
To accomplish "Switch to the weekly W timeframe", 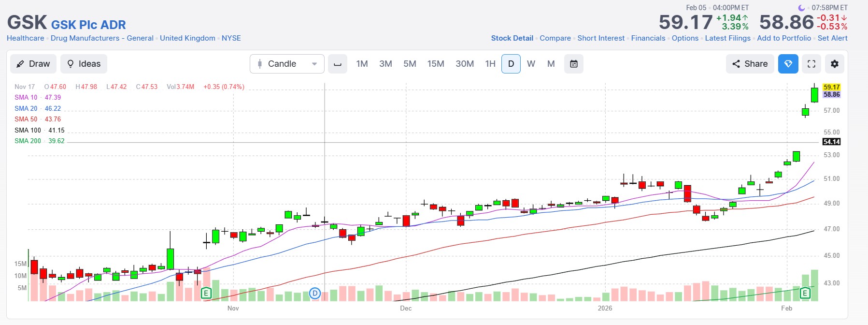I will [531, 64].
